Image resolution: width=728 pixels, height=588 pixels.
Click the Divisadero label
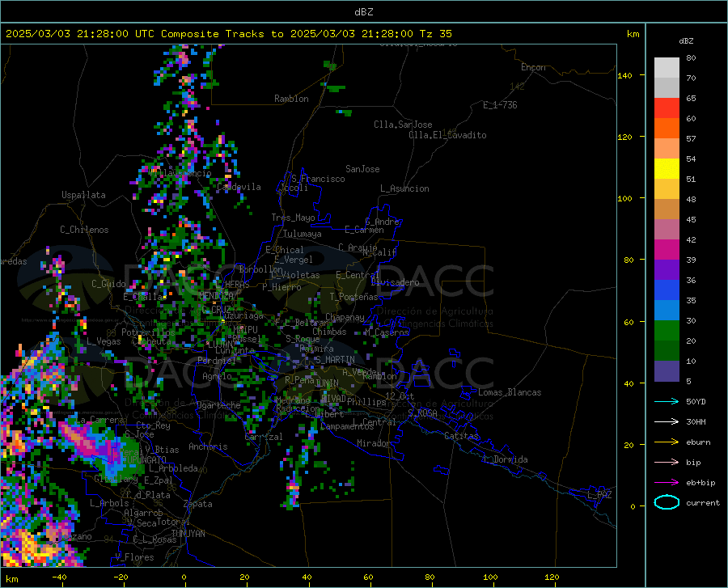click(x=395, y=282)
